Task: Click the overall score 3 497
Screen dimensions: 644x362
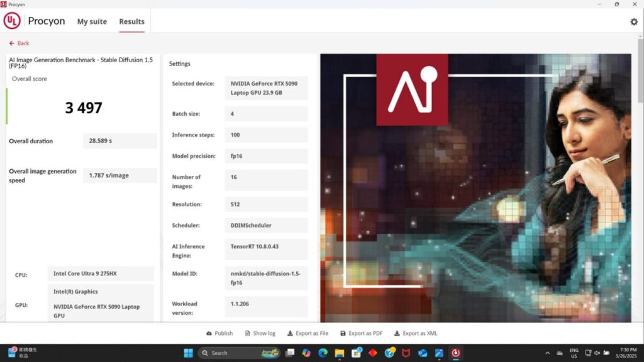Action: point(84,107)
